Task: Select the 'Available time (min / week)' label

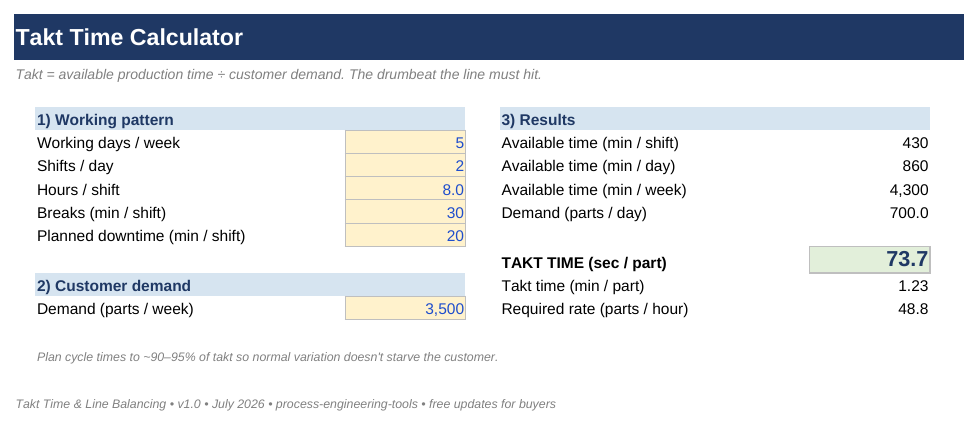Action: coord(594,189)
